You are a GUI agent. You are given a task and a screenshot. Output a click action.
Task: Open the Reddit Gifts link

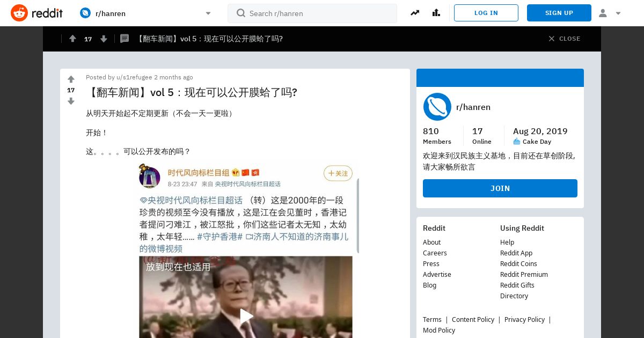point(517,285)
